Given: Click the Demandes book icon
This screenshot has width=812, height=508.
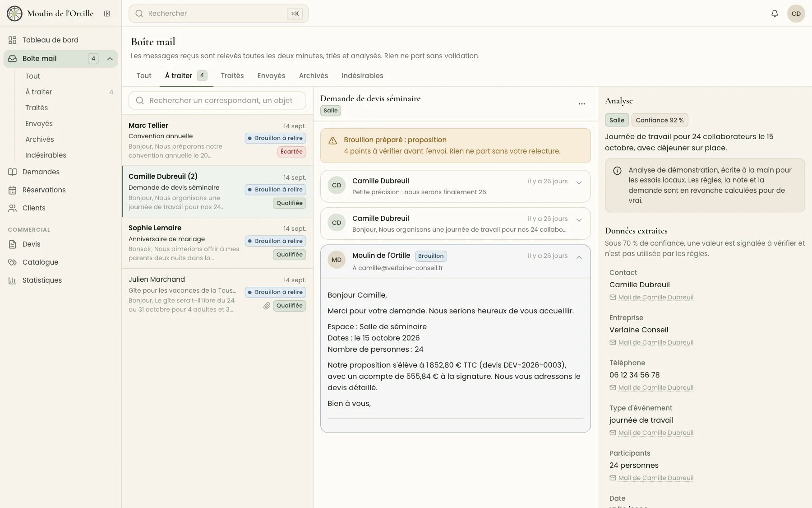Looking at the screenshot, I should click(x=13, y=172).
